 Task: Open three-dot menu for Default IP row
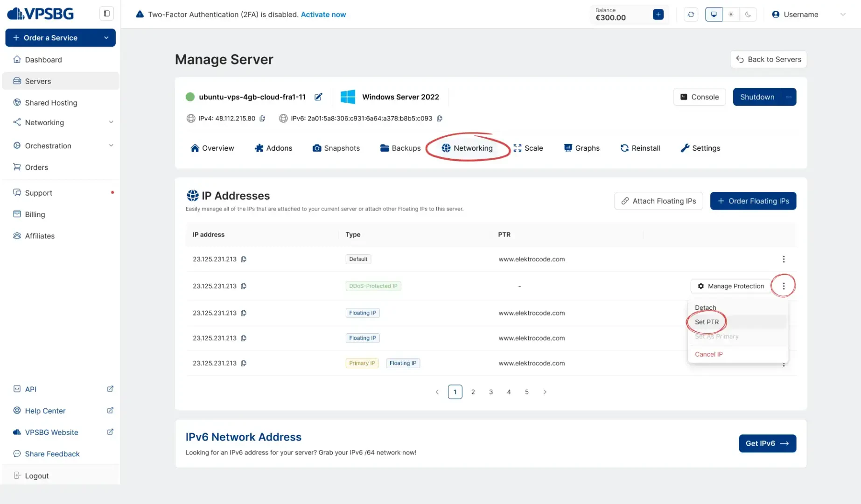[x=784, y=259]
